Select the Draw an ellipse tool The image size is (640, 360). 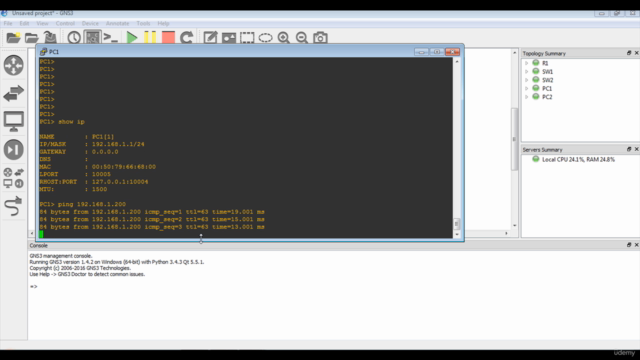[265, 38]
